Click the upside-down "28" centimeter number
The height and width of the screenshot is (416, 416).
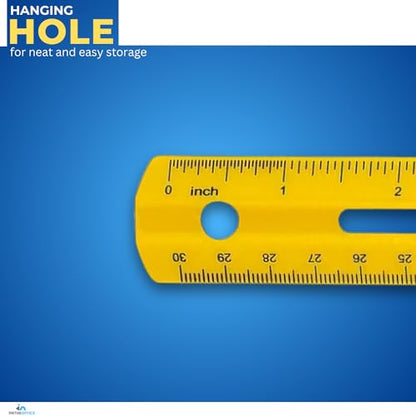coord(269,258)
